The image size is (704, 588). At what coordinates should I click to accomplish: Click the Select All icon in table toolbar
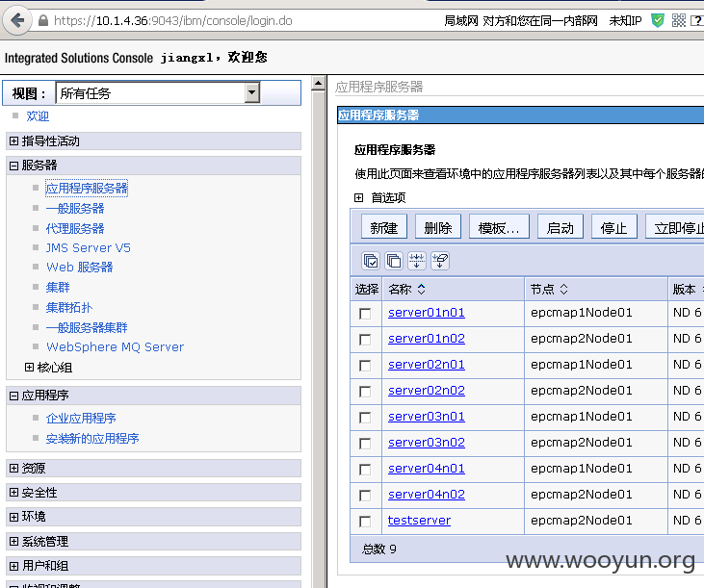click(x=371, y=261)
